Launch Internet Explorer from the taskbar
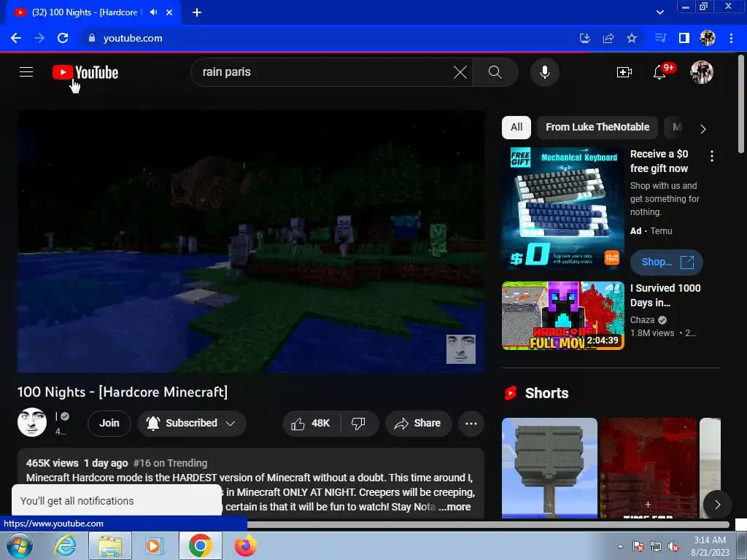Screen dimensions: 747x560 [64, 545]
